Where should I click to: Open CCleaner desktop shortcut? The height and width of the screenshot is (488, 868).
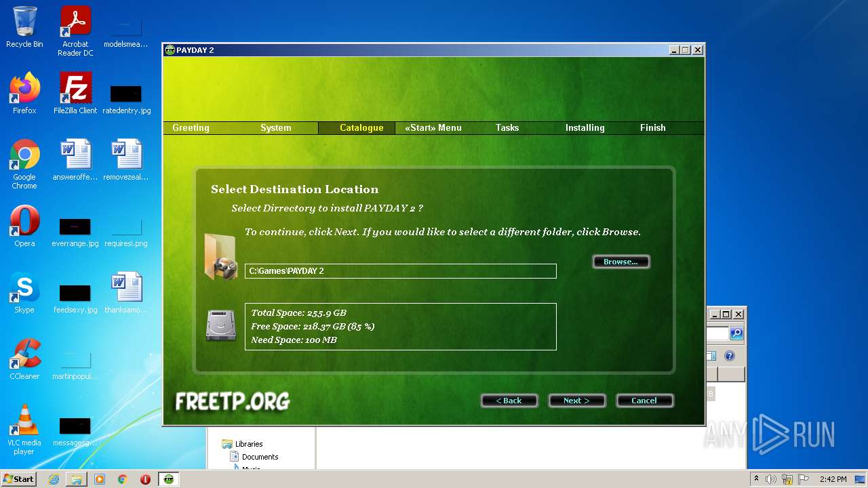pyautogui.click(x=24, y=359)
